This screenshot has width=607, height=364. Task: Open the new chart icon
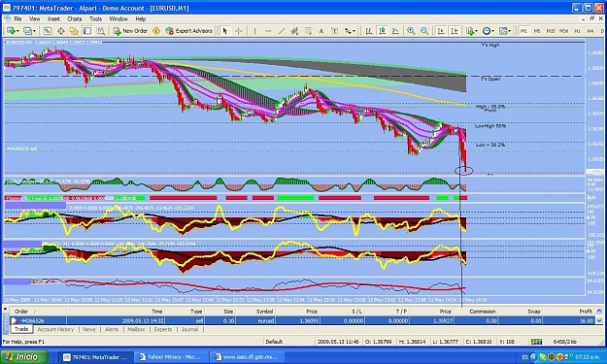click(11, 31)
